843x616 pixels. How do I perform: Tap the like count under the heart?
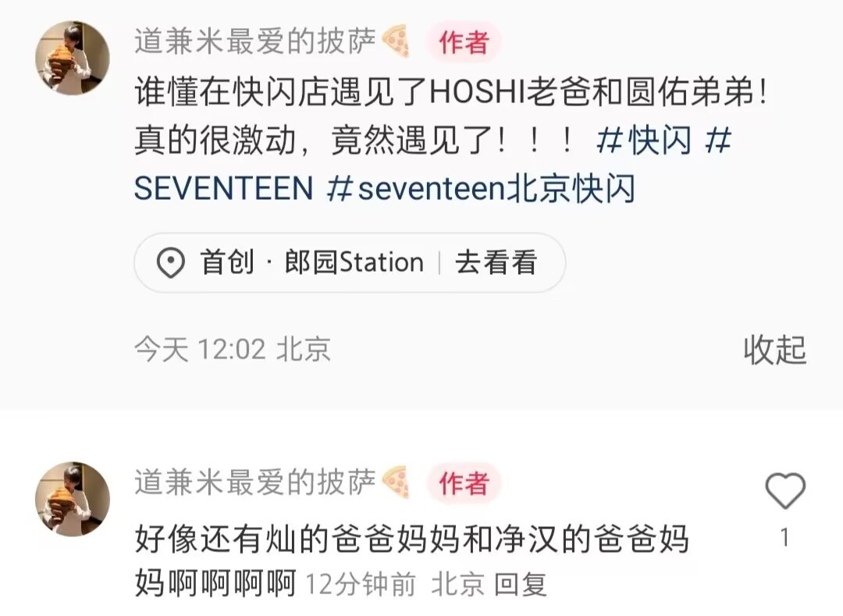(x=785, y=537)
